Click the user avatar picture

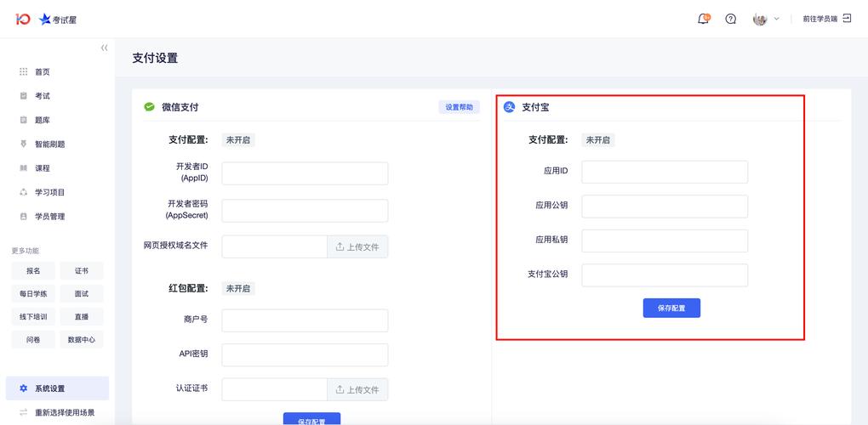759,19
